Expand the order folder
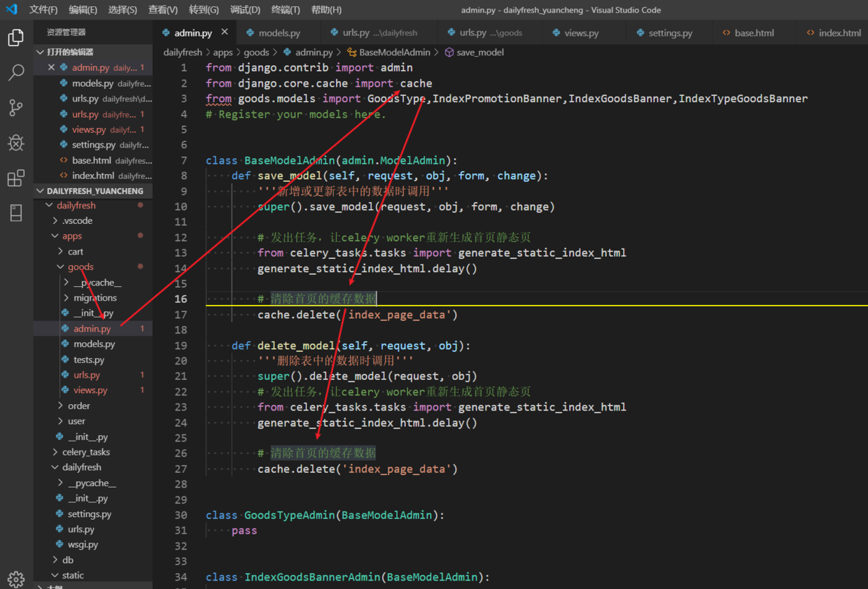The height and width of the screenshot is (589, 868). click(93, 406)
